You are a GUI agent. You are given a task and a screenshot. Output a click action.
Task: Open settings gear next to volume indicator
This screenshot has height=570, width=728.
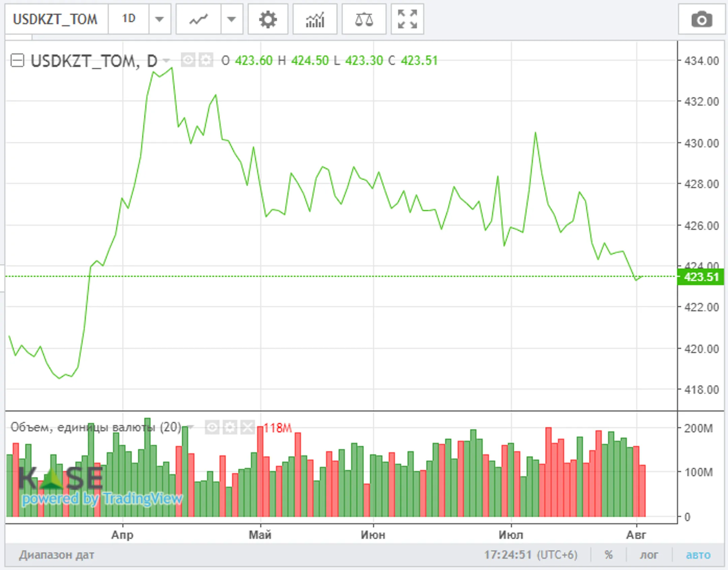click(x=230, y=426)
